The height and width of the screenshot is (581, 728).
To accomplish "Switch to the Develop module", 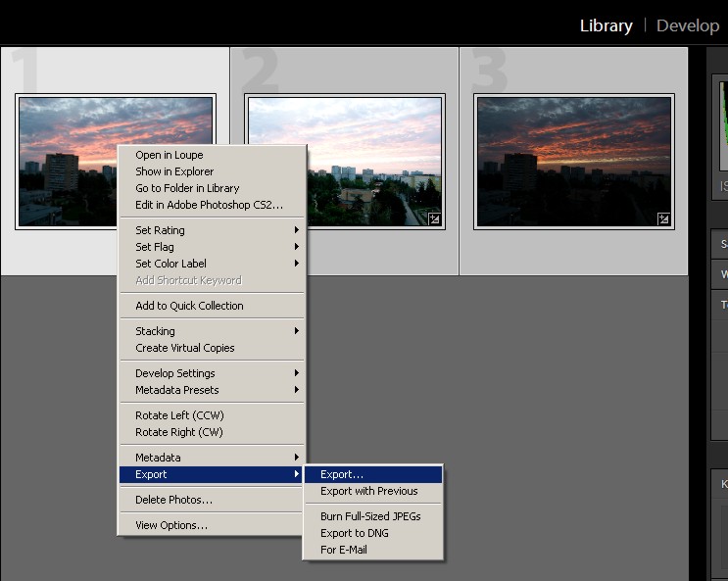I will (x=687, y=25).
